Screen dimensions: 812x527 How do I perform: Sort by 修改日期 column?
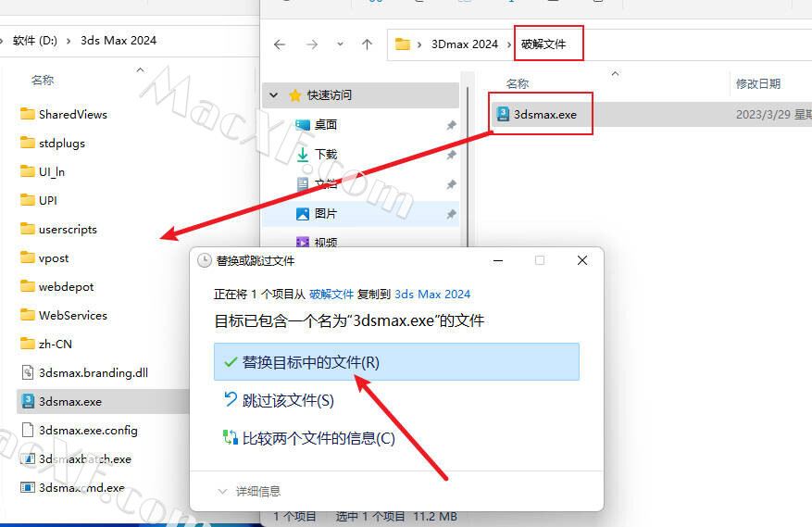[x=758, y=83]
